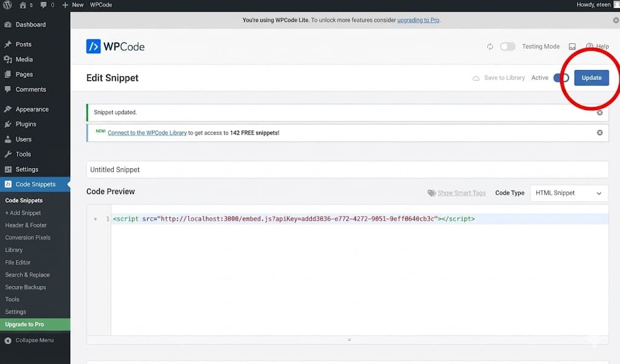Screen dimensions: 620x364
Task: Open the comments bubble in the admin bar
Action: pos(43,5)
